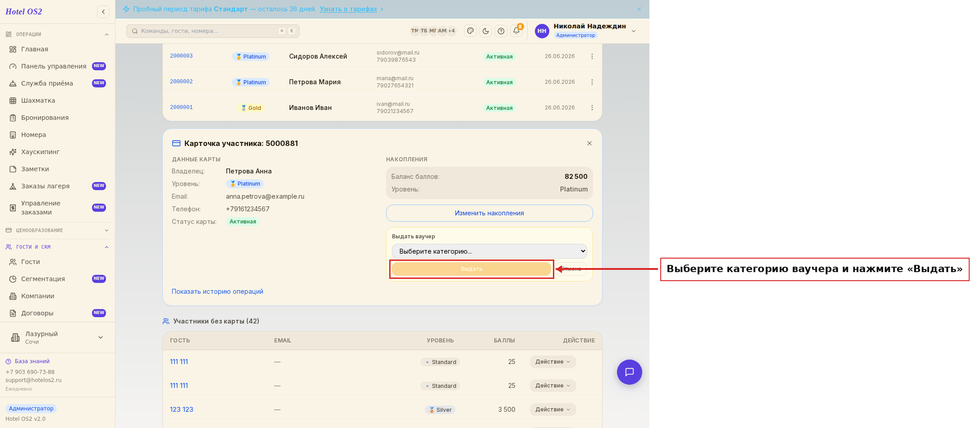Open the floating chat button
The height and width of the screenshot is (428, 980).
click(x=629, y=372)
